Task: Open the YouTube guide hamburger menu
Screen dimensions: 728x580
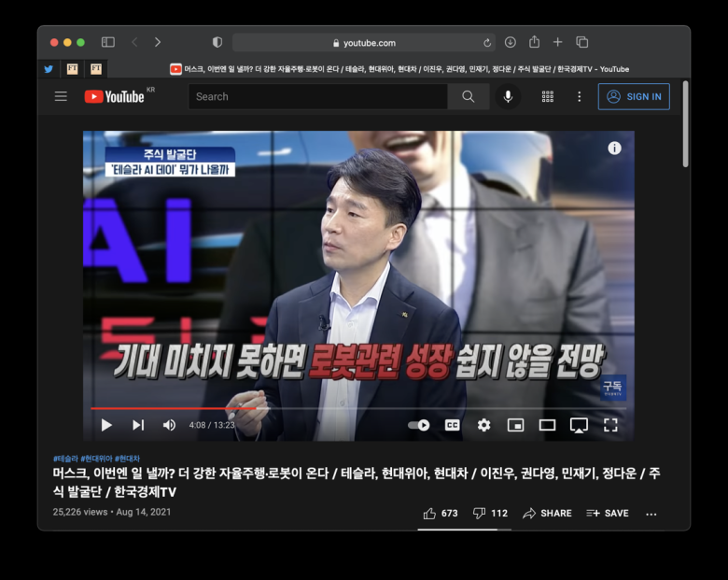Action: pos(61,97)
